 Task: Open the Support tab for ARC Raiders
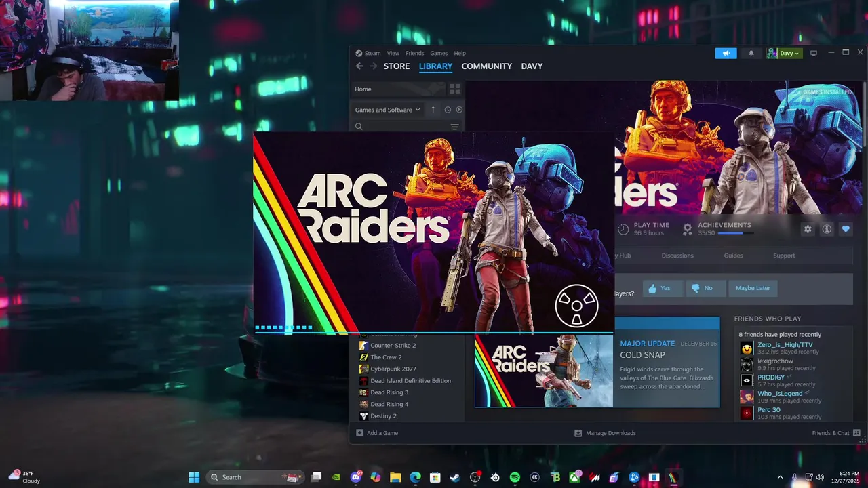tap(784, 256)
